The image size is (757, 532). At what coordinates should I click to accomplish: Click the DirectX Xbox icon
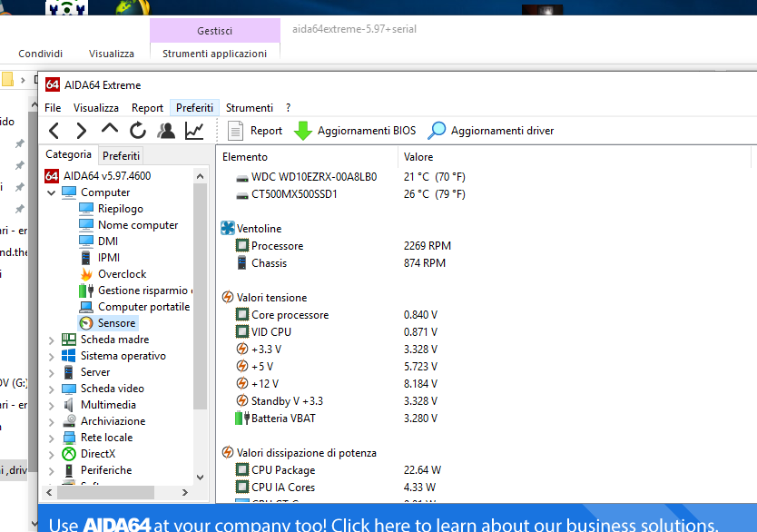click(x=69, y=454)
